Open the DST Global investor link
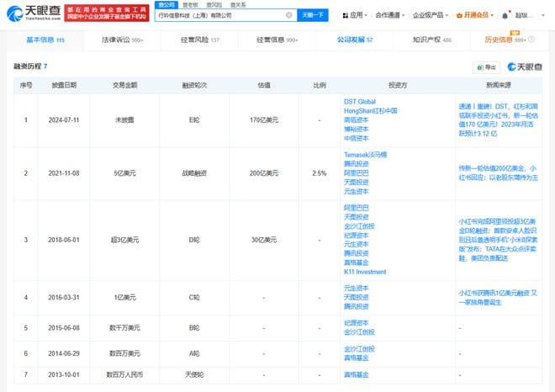Viewport: 555px width, 392px height. (363, 102)
